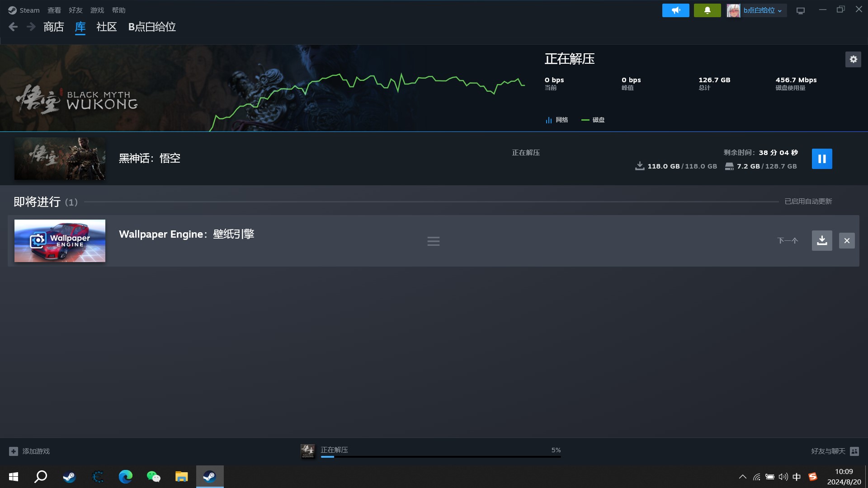Switch to the 社区 tab
This screenshot has height=488, width=868.
click(x=107, y=27)
